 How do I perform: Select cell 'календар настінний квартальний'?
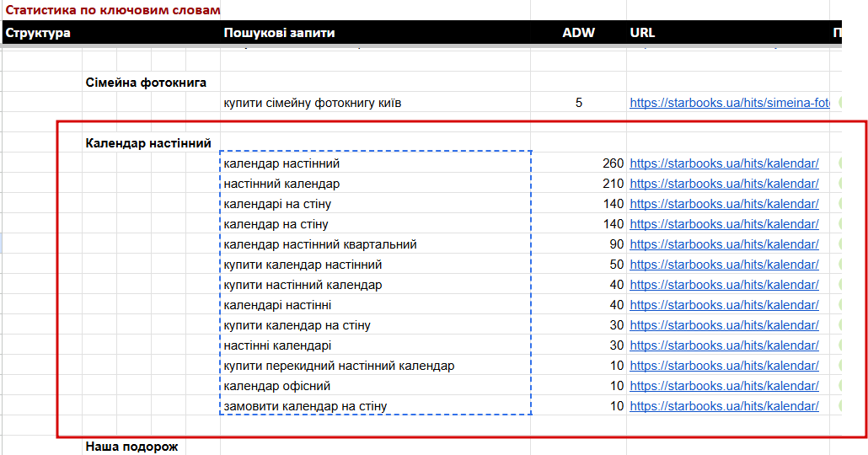(x=320, y=244)
